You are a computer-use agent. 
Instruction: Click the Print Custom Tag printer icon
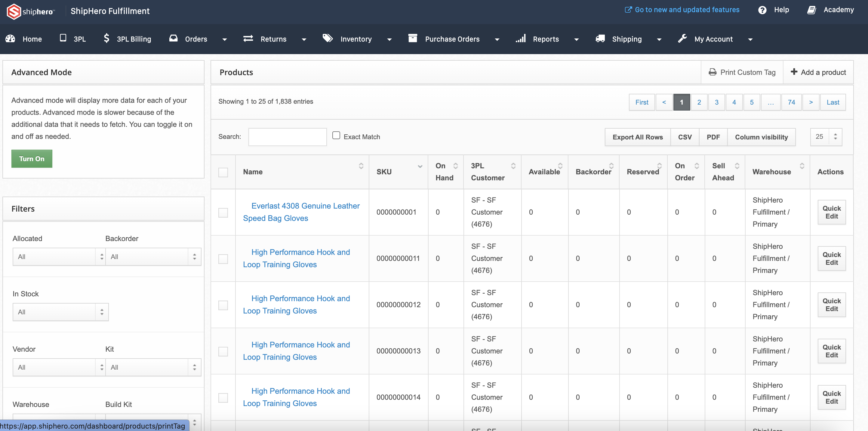[712, 72]
